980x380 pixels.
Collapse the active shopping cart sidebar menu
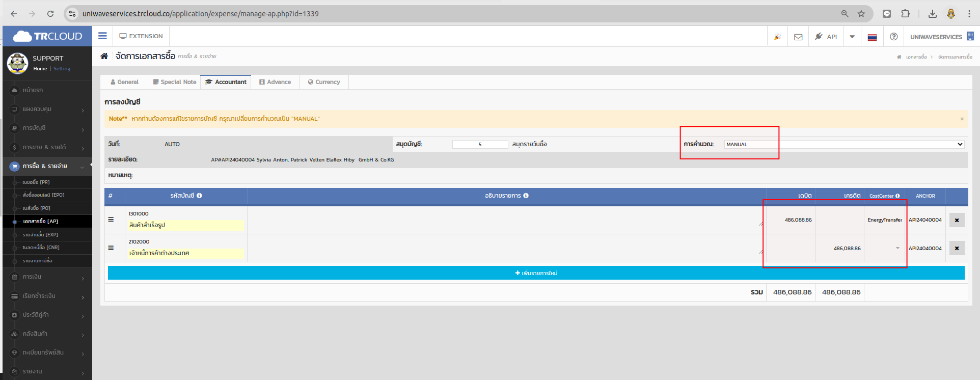point(47,166)
